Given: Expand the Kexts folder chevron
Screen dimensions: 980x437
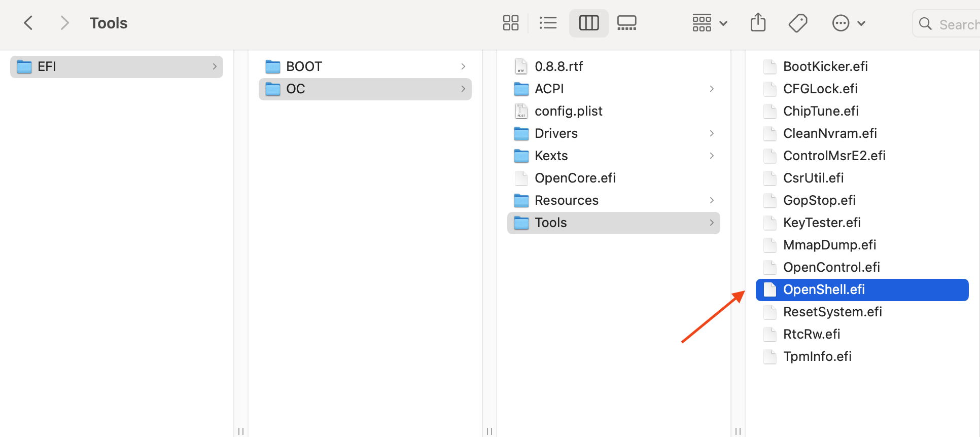Looking at the screenshot, I should coord(712,156).
